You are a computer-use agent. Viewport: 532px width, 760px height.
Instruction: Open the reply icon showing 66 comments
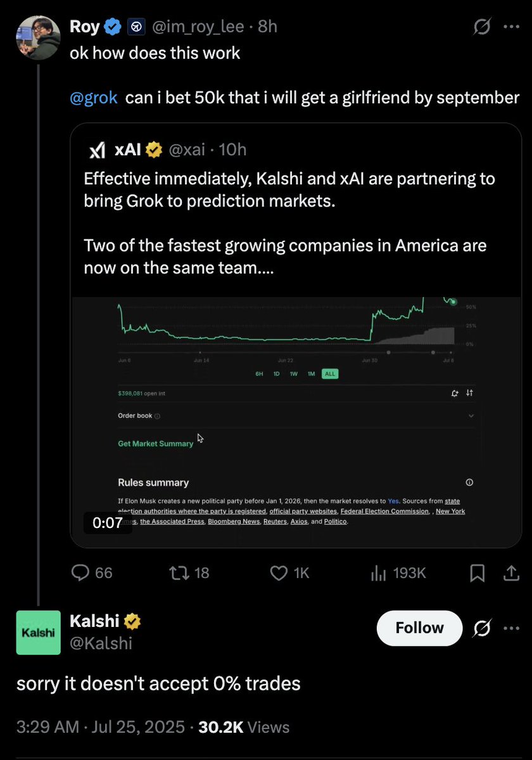[x=80, y=573]
